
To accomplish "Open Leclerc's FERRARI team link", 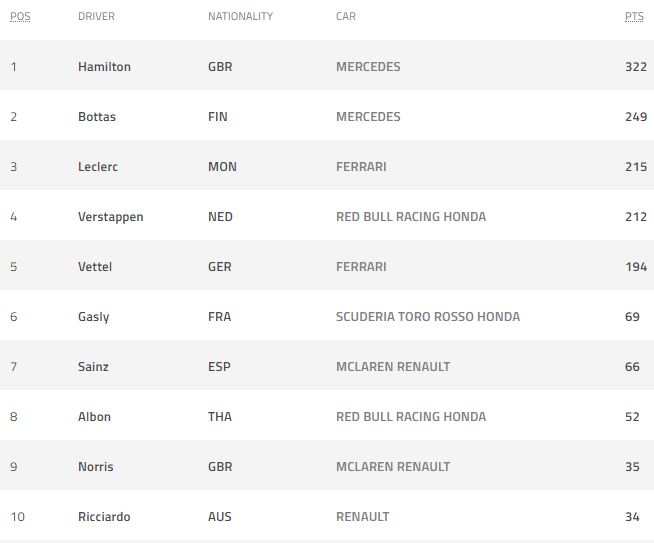I will [x=361, y=167].
